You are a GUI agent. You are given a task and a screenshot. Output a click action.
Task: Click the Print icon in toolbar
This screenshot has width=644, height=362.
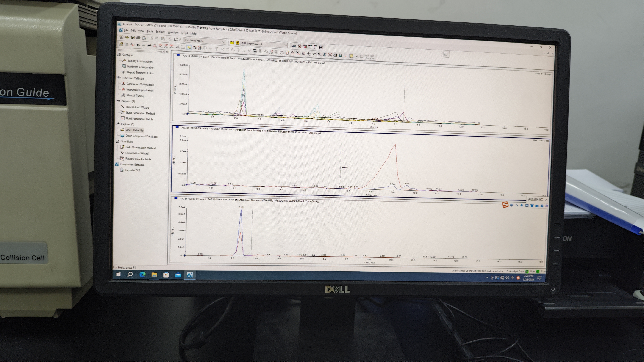click(138, 38)
